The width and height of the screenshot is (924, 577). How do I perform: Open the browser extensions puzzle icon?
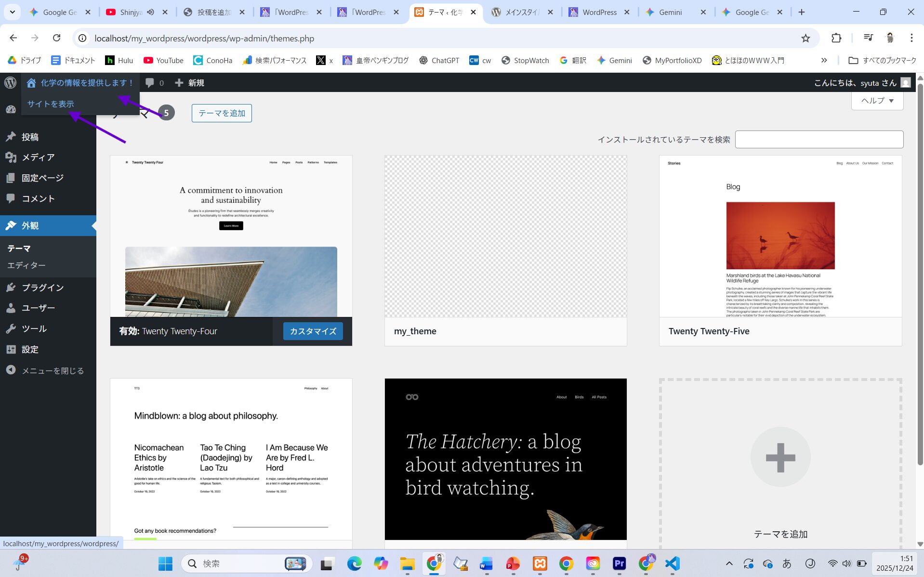click(836, 38)
